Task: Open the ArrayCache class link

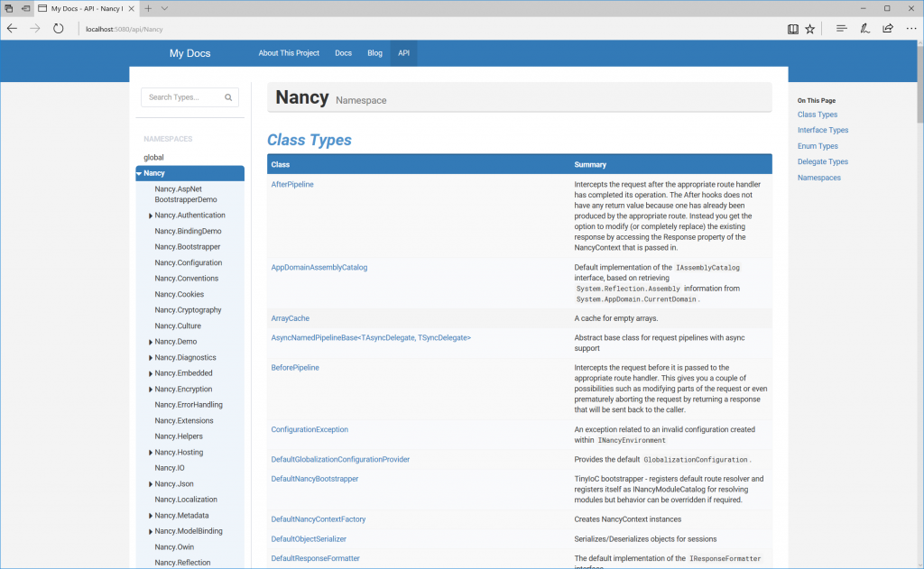Action: (290, 318)
